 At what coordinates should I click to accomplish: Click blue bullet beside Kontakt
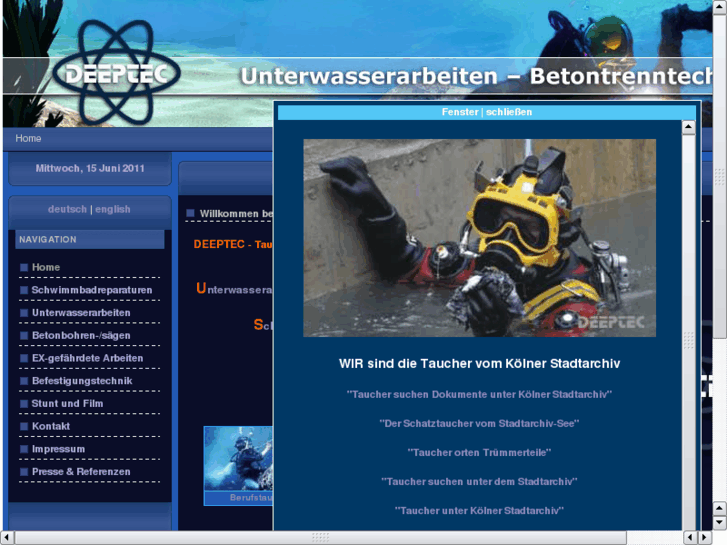point(24,426)
